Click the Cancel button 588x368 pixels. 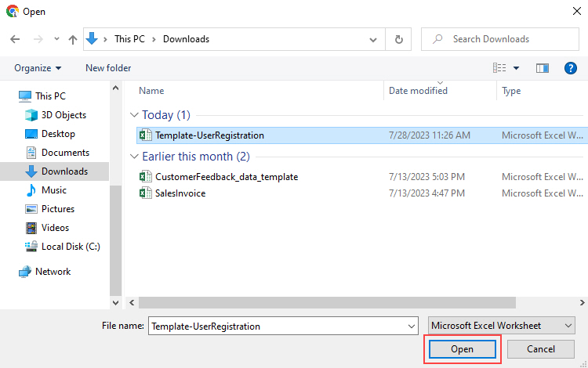[x=540, y=349]
